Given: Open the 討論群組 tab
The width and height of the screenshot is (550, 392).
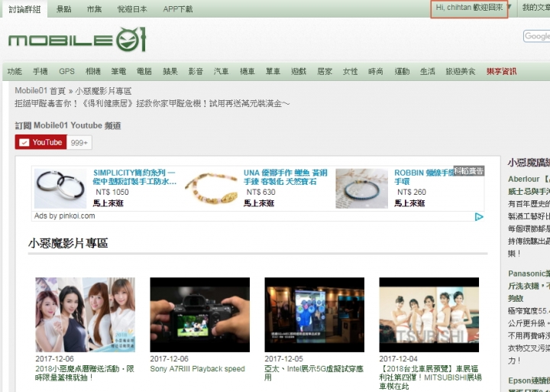Looking at the screenshot, I should click(24, 9).
